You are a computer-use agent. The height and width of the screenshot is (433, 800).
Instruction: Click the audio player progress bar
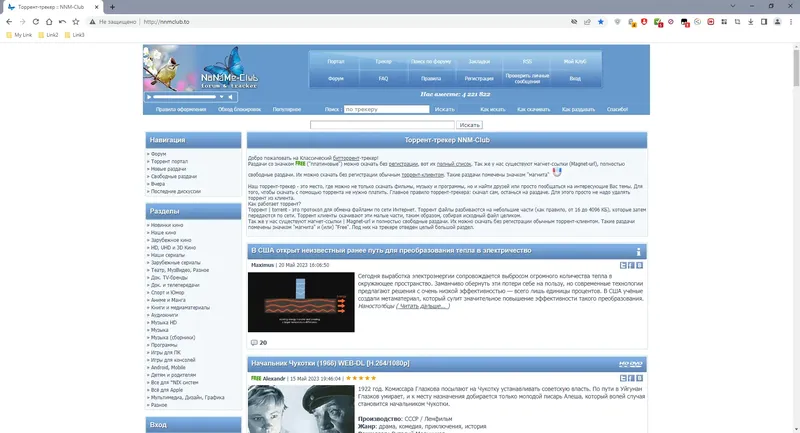pyautogui.click(x=185, y=97)
